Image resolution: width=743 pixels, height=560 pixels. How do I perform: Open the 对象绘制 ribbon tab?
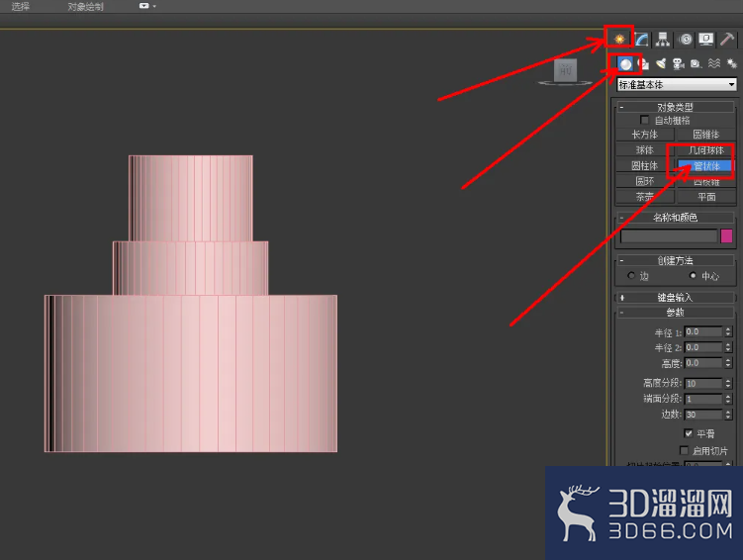pyautogui.click(x=85, y=6)
